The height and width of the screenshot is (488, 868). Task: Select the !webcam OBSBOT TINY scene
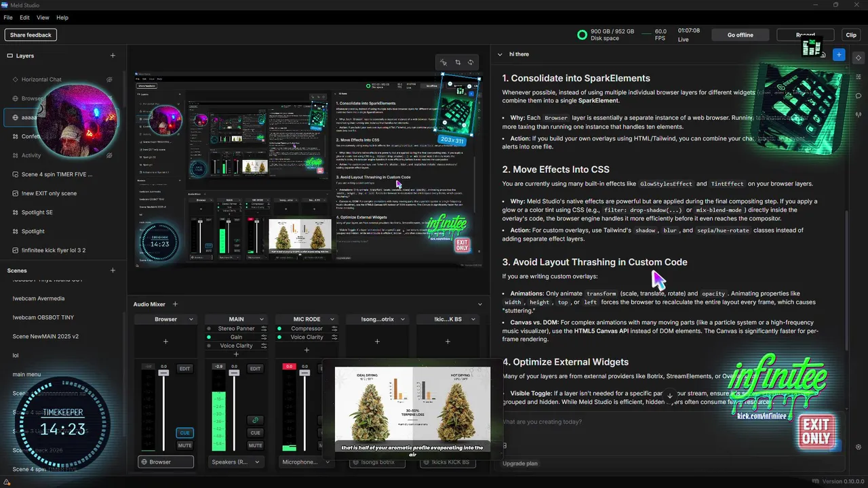pos(63,317)
